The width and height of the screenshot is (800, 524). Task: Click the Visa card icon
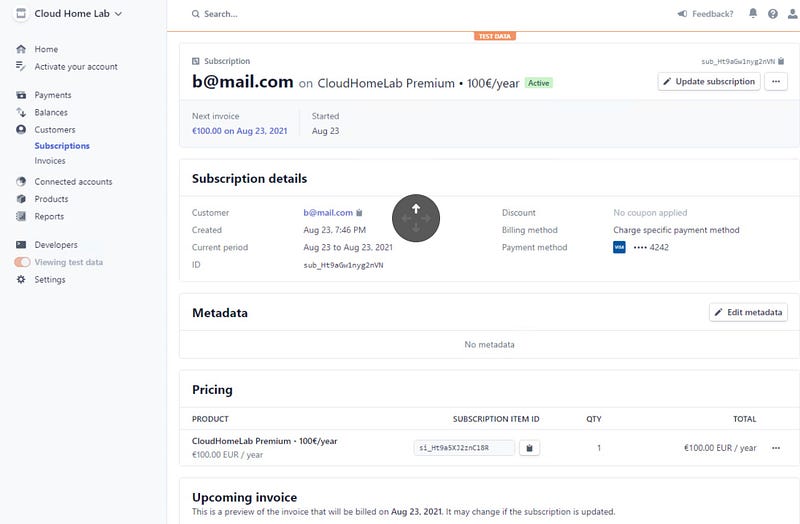619,247
